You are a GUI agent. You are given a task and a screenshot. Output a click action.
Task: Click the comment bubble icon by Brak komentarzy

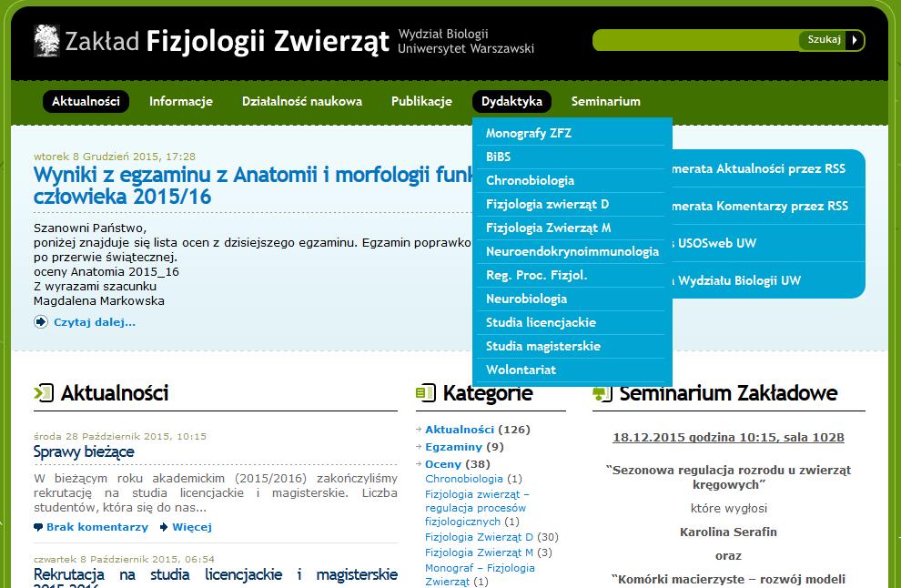tap(38, 527)
